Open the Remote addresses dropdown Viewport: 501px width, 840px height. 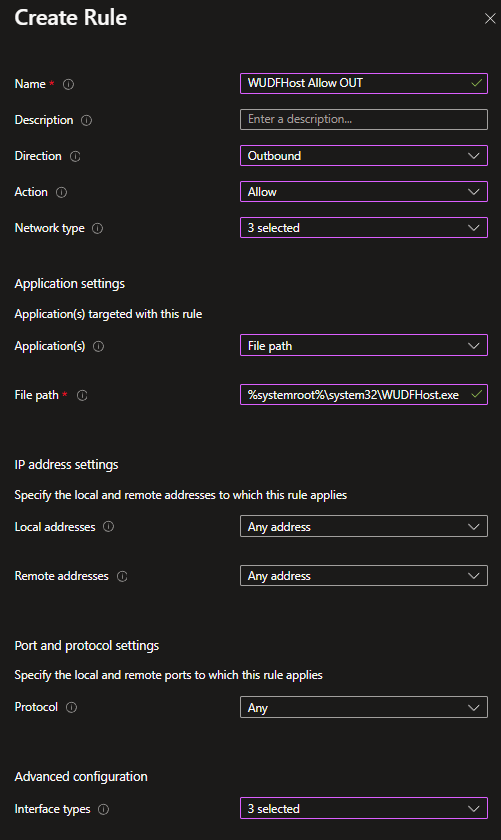click(364, 576)
